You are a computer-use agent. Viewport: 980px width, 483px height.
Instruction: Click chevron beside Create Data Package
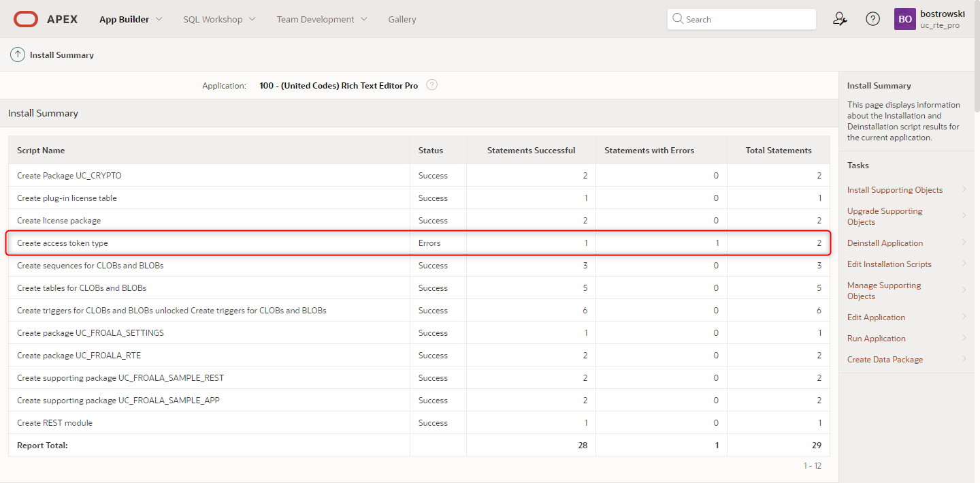tap(964, 359)
